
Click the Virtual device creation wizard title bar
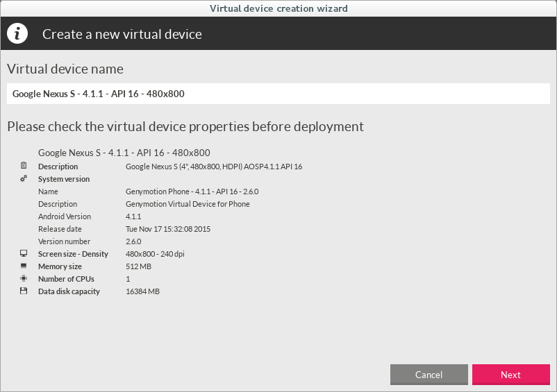click(278, 8)
